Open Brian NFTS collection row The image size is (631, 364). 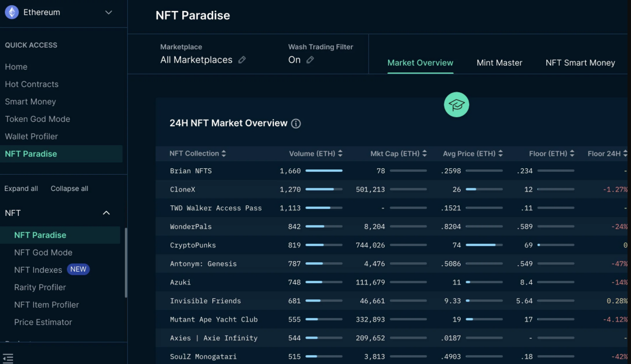[392, 171]
